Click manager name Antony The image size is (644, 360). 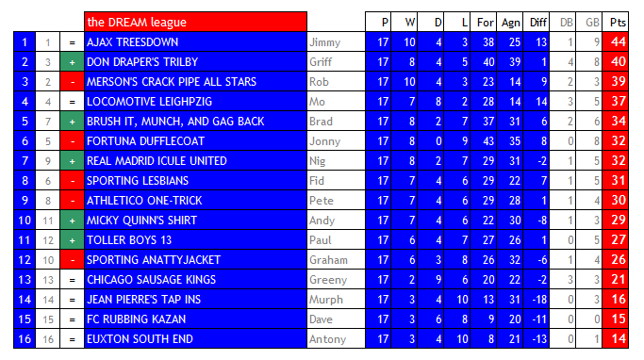327,339
